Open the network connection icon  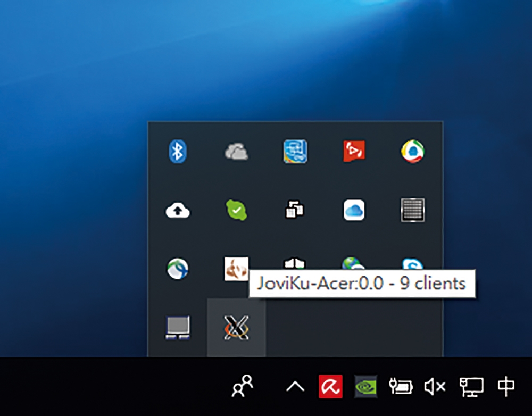coord(471,387)
